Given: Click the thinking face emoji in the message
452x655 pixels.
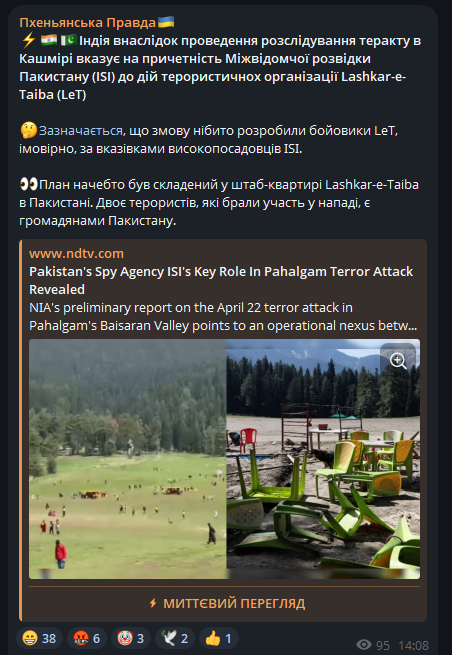Looking at the screenshot, I should [x=28, y=131].
